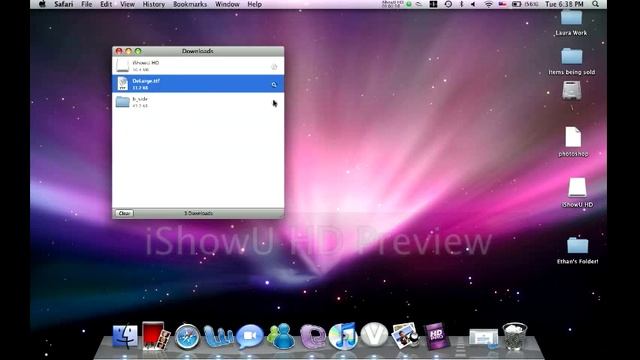Screen dimensions: 640x360
Task: Click the battery status icon
Action: (x=516, y=4)
